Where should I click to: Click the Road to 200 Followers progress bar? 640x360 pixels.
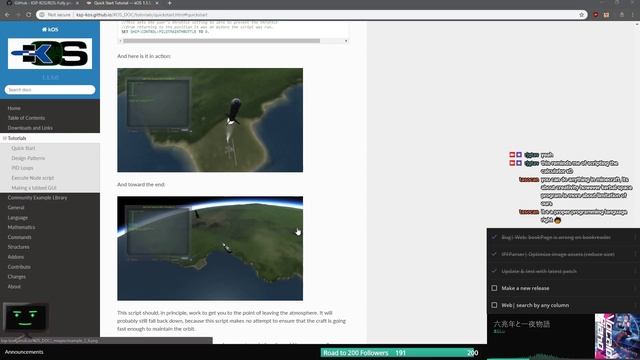tap(400, 353)
